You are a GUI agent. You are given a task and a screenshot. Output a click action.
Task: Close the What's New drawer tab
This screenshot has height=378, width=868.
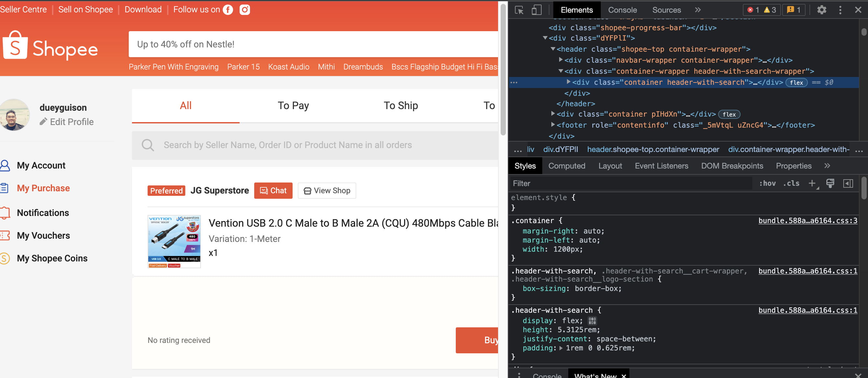click(624, 376)
